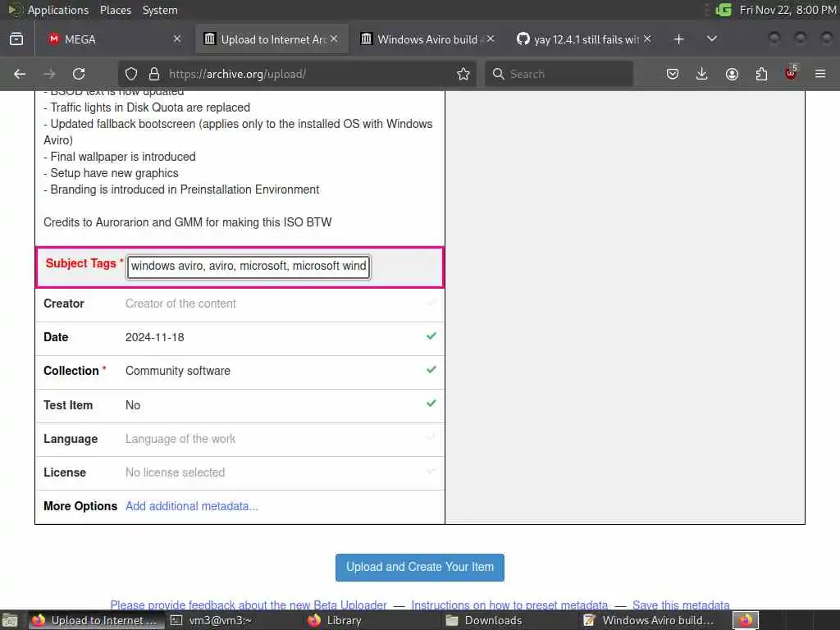
Task: Change the Test Item value No
Action: pos(133,405)
